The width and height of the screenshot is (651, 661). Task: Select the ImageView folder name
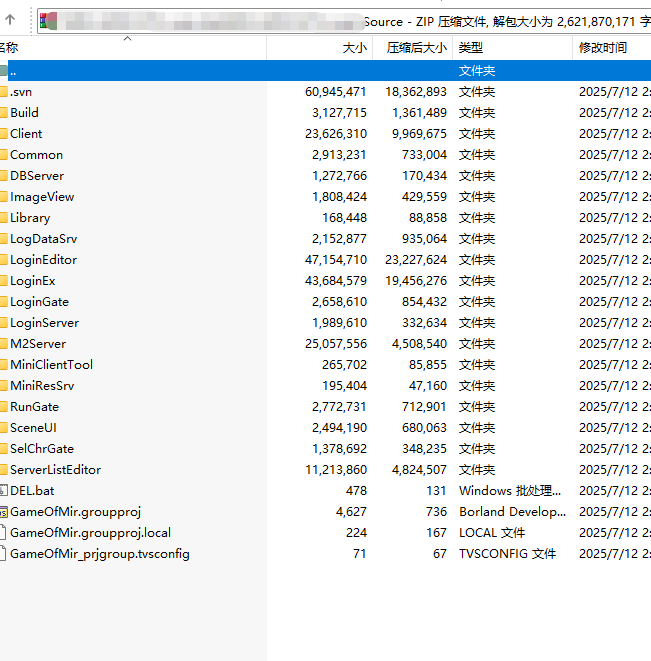point(42,197)
